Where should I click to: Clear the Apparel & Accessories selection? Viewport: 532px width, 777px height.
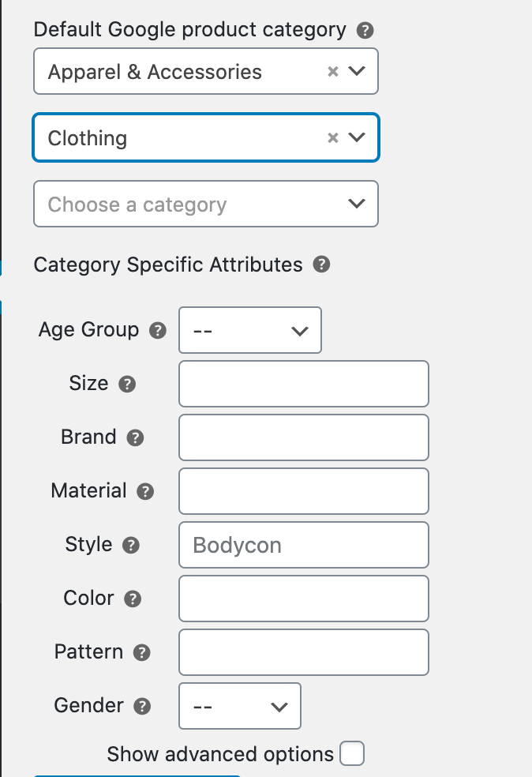(x=333, y=72)
